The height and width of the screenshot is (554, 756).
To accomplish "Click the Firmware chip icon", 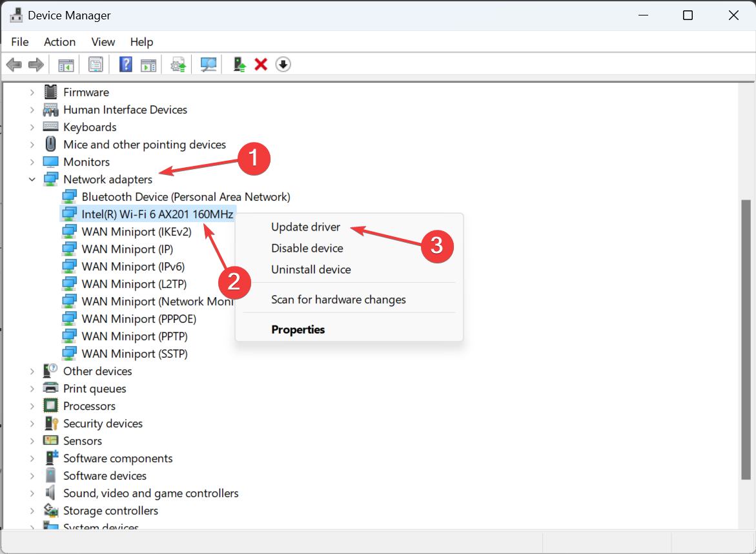I will [50, 92].
